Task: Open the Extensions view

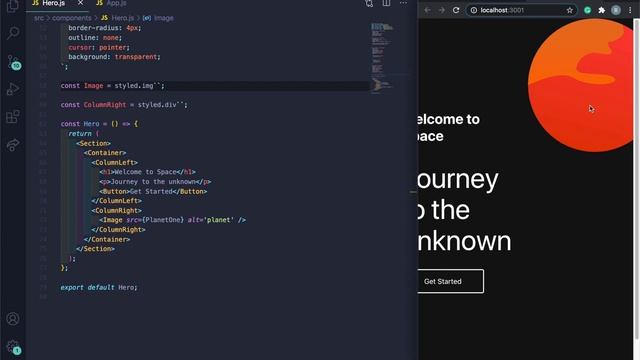Action: [13, 117]
